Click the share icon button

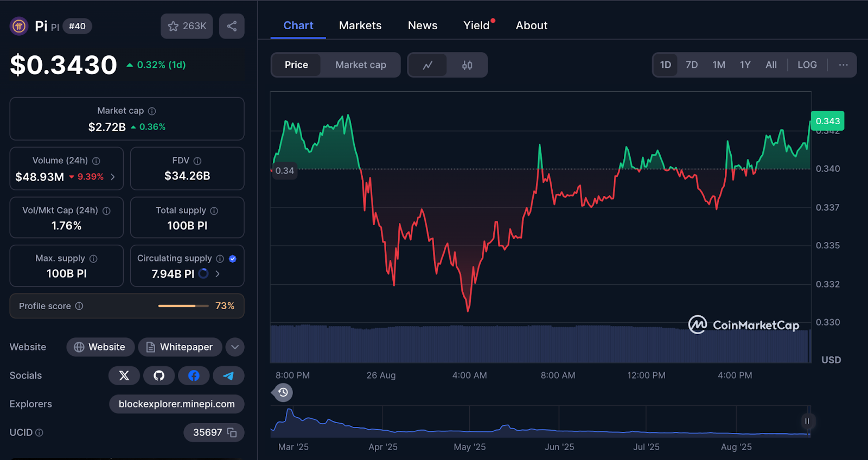pos(232,26)
